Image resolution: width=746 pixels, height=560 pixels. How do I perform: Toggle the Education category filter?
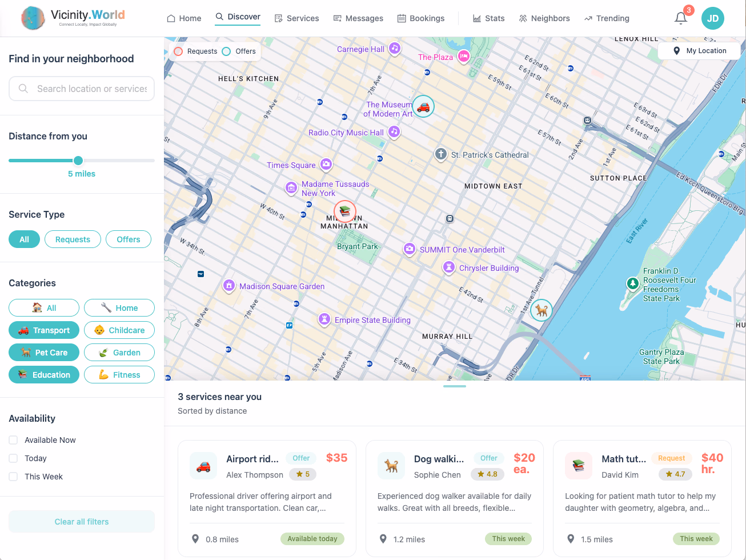(44, 375)
